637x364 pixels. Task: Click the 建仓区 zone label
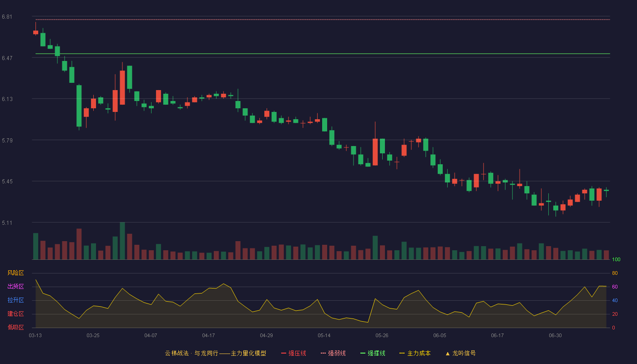point(15,314)
